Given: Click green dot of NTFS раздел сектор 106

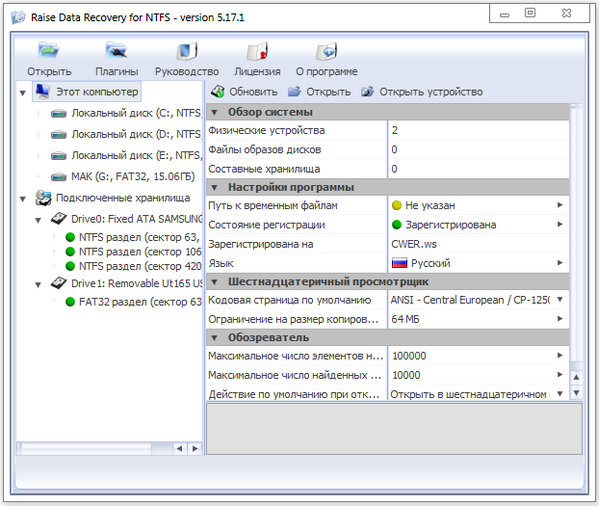Looking at the screenshot, I should coord(70,252).
